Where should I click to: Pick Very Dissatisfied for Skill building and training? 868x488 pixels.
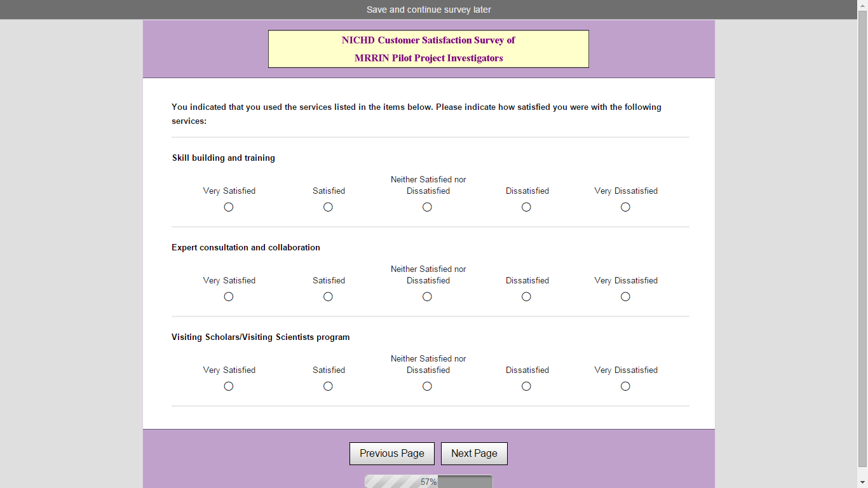point(625,207)
